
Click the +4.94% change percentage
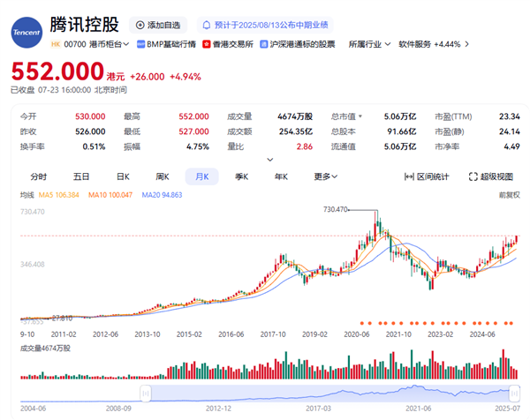pos(185,77)
